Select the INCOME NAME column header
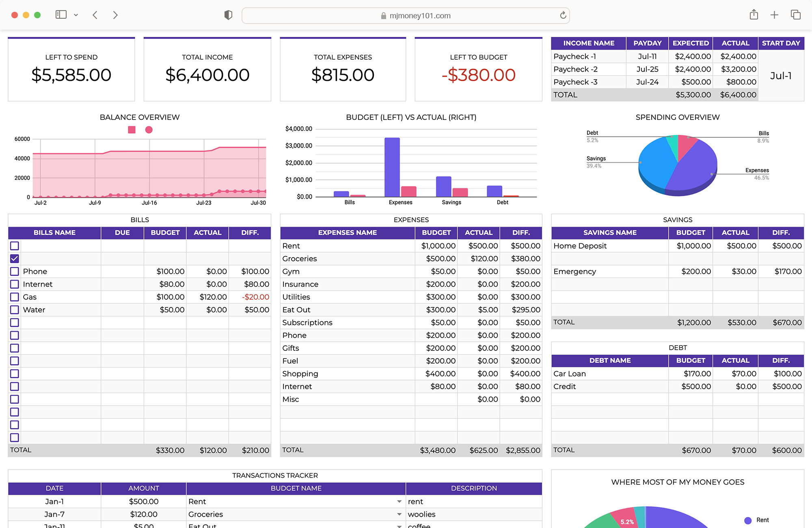 tap(588, 43)
